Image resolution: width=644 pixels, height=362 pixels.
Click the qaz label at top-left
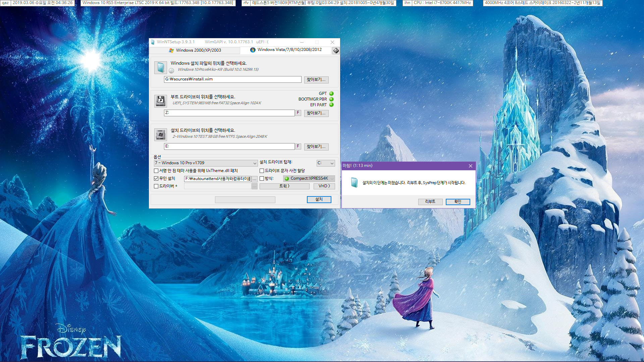click(x=5, y=3)
